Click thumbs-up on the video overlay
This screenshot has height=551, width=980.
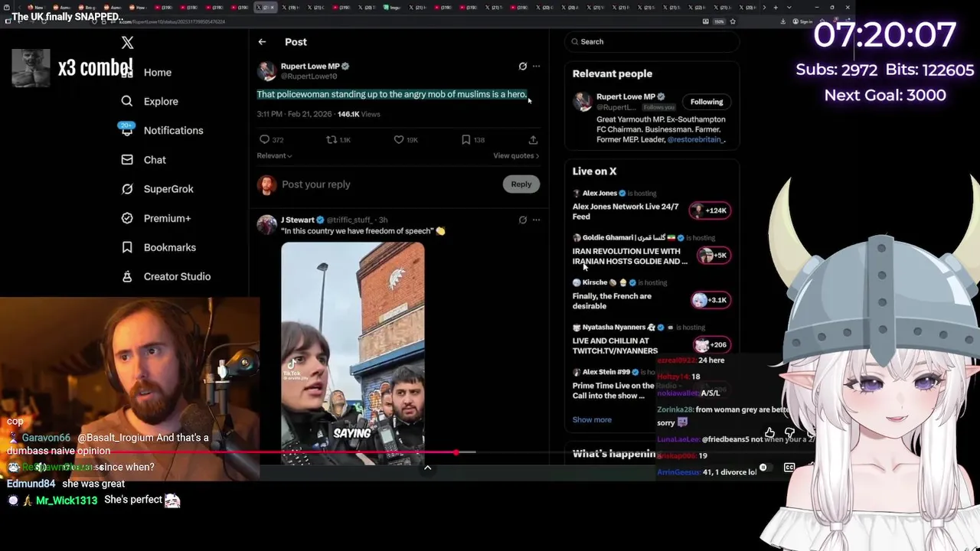pos(769,433)
